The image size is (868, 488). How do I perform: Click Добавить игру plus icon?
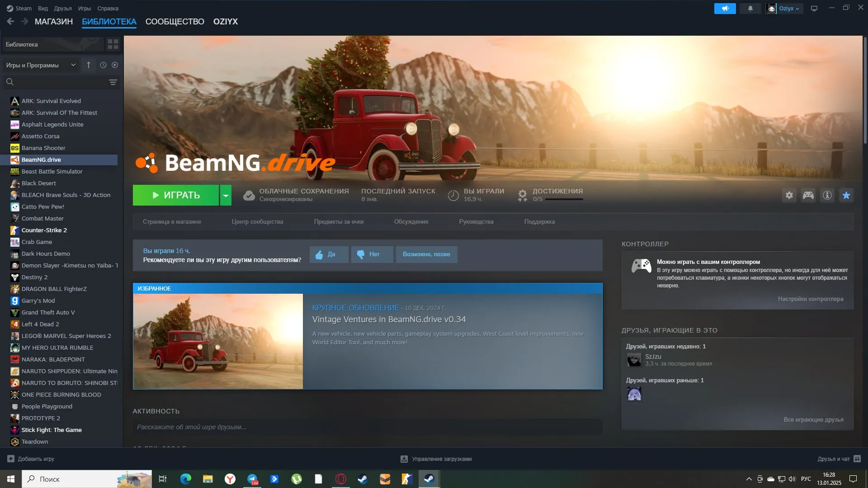[11, 459]
